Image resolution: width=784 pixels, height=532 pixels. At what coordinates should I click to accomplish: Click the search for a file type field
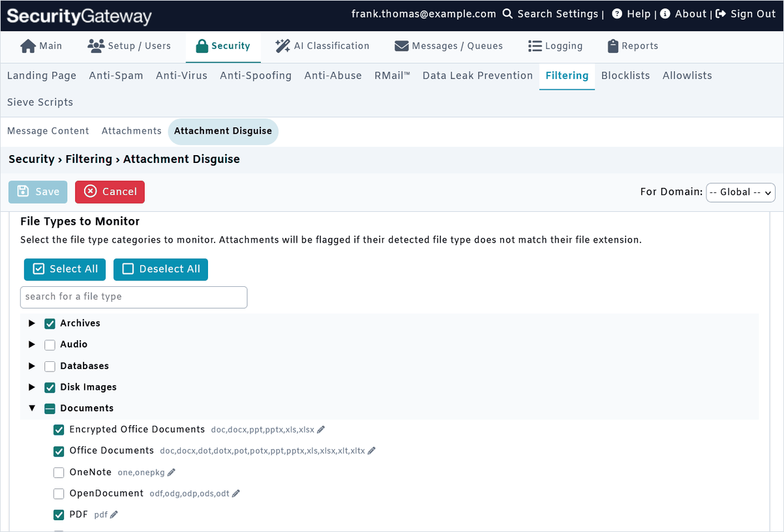134,297
